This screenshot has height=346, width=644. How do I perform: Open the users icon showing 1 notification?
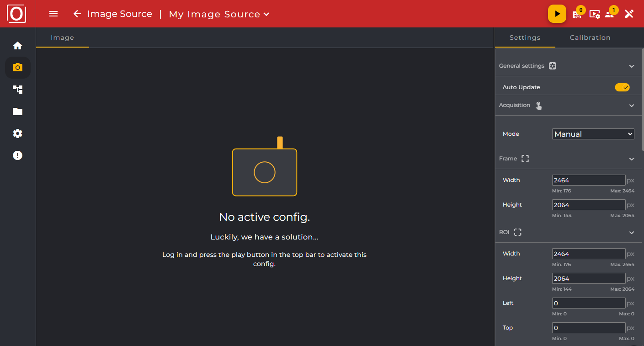pos(610,15)
